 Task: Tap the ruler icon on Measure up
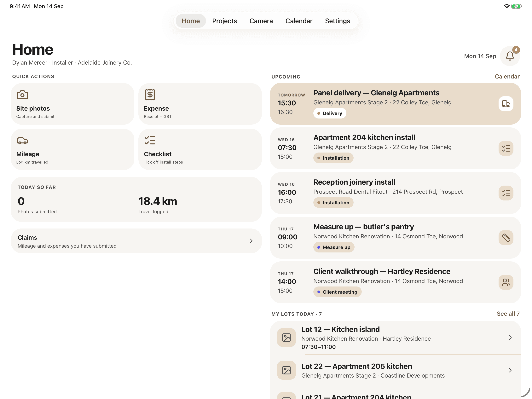[506, 238]
